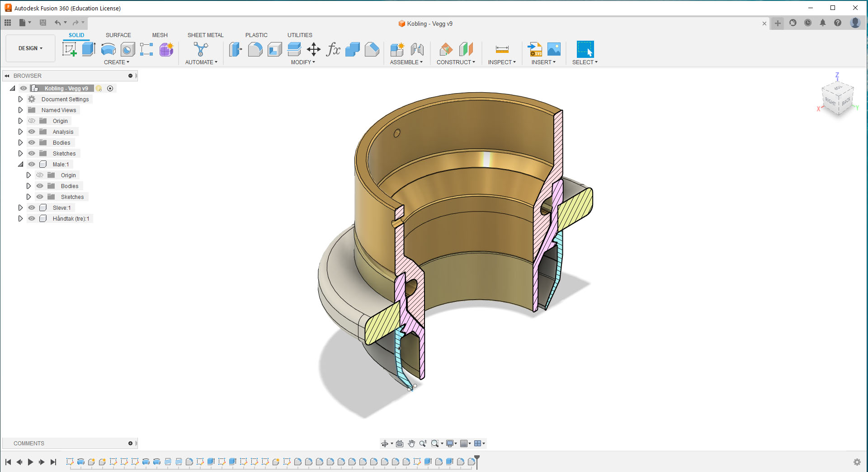The width and height of the screenshot is (868, 472).
Task: Undo the last action
Action: pos(57,23)
